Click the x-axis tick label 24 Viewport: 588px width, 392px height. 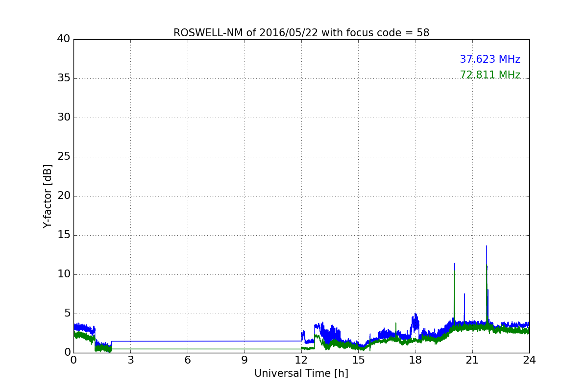pos(529,360)
